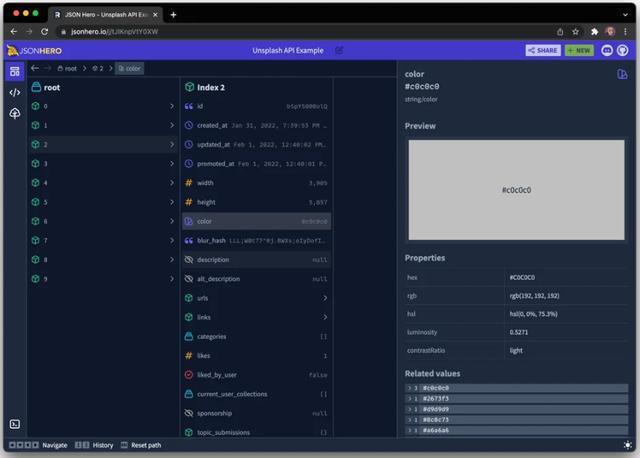This screenshot has height=458, width=640.
Task: Click the New button
Action: point(579,50)
